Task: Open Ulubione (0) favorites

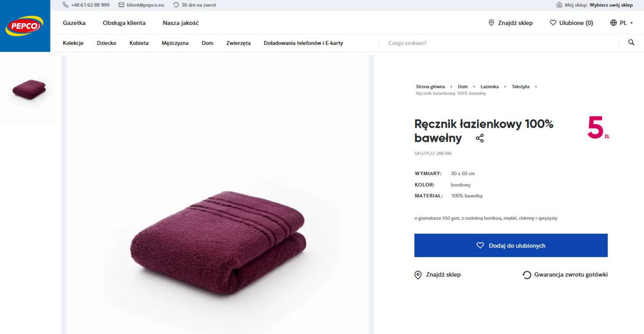Action: point(571,23)
